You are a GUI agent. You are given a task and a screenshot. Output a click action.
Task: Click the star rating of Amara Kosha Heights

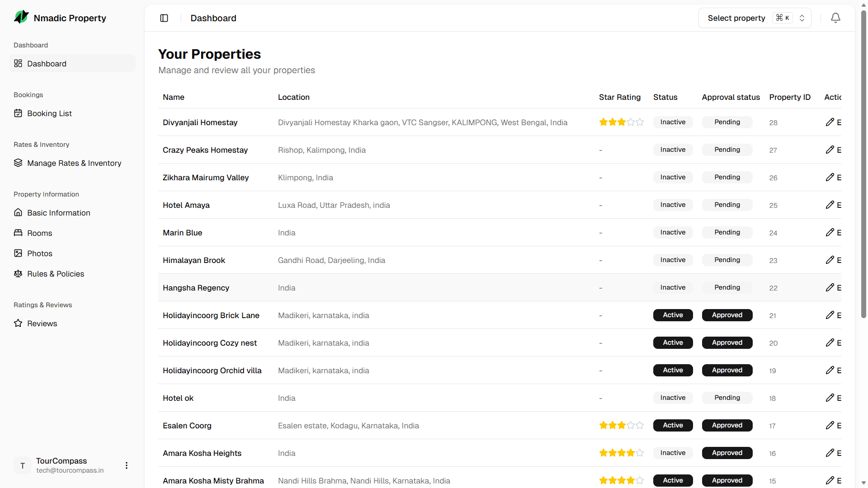(621, 453)
